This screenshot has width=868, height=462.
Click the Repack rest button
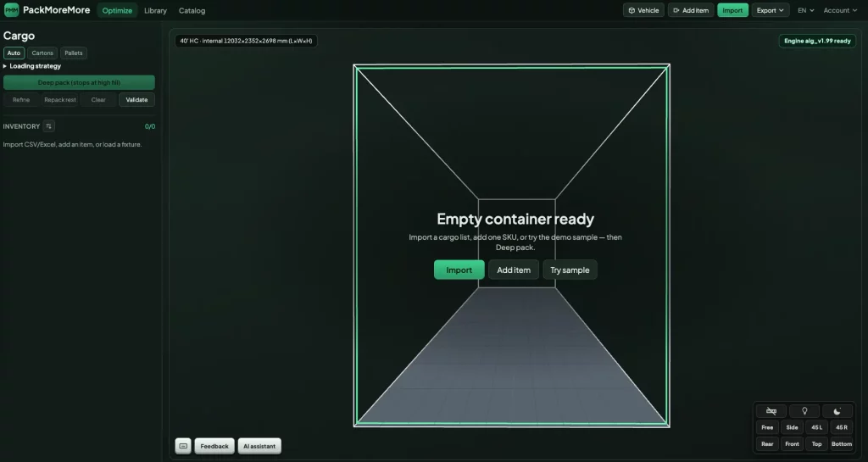coord(60,99)
